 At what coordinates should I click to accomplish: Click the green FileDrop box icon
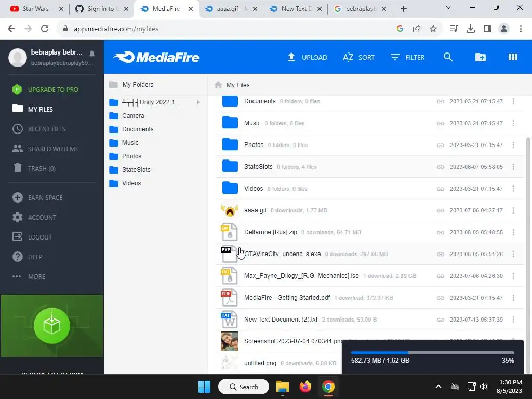click(52, 326)
